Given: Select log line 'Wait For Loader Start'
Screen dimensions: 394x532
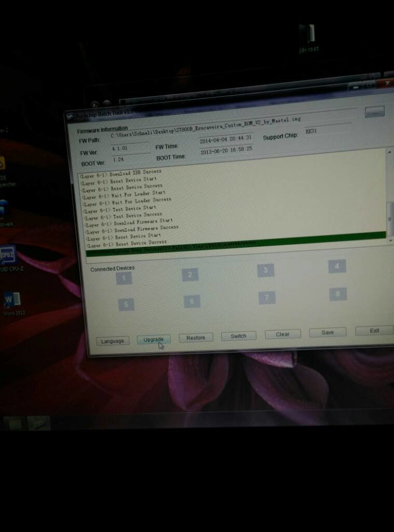Looking at the screenshot, I should pos(124,195).
